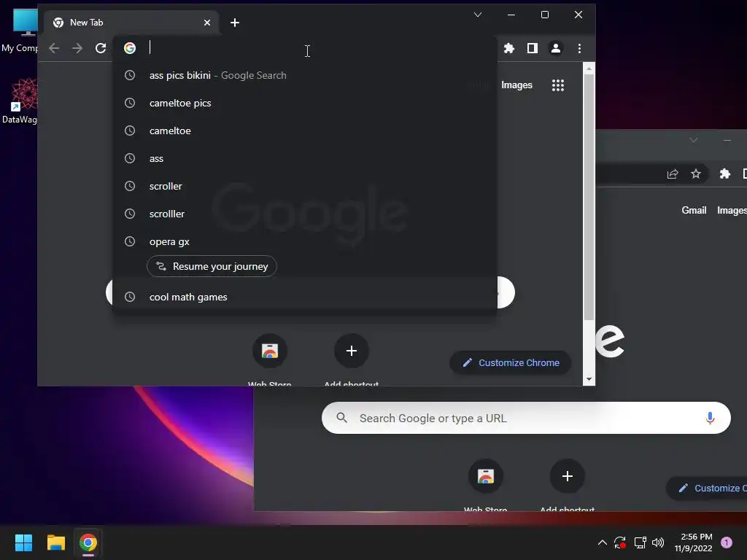Click the Chrome icon on the taskbar
This screenshot has width=747, height=560.
coord(88,542)
